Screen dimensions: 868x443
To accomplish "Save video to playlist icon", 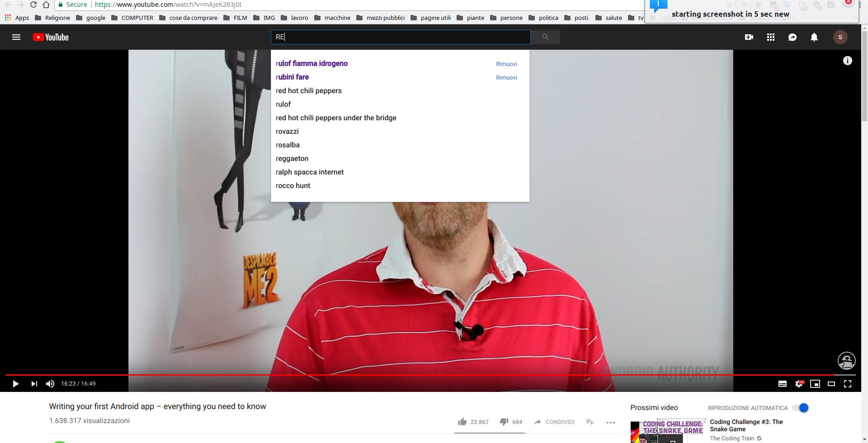I will [590, 422].
